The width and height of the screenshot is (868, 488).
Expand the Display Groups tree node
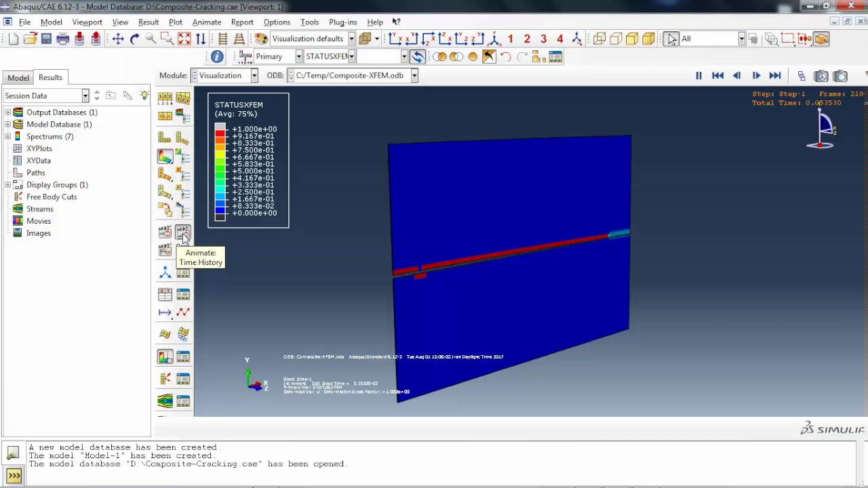tap(8, 185)
